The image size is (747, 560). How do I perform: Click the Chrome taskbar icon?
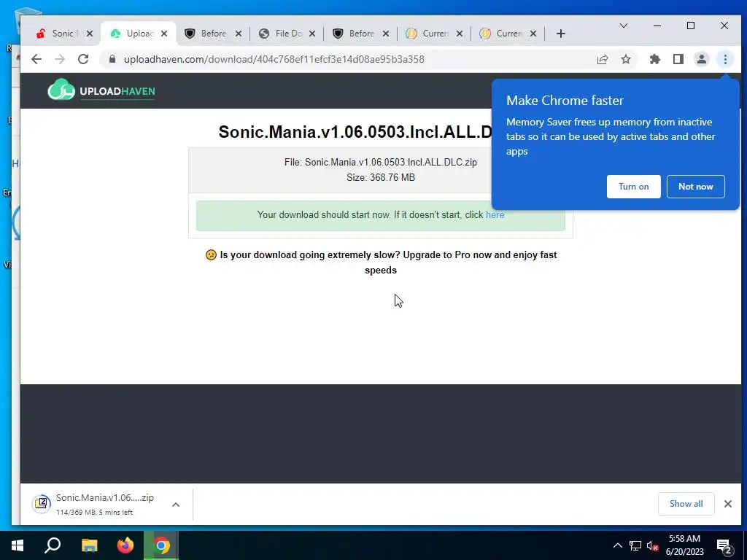click(161, 545)
